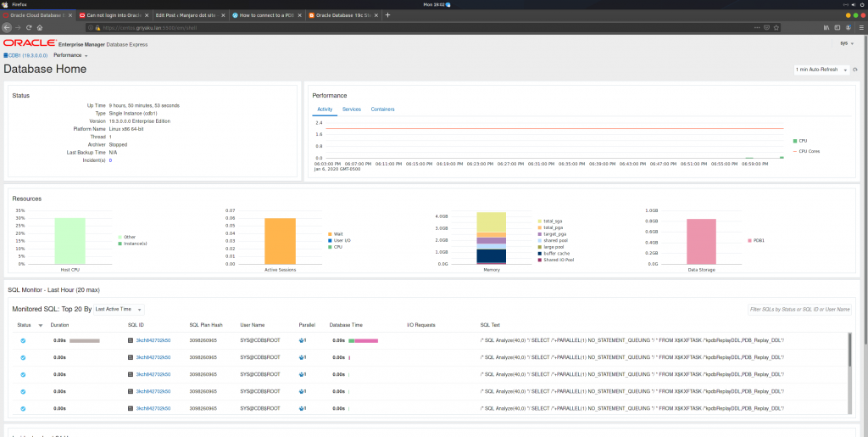868x437 pixels.
Task: Click the SQL type icon in first row
Action: (x=131, y=340)
